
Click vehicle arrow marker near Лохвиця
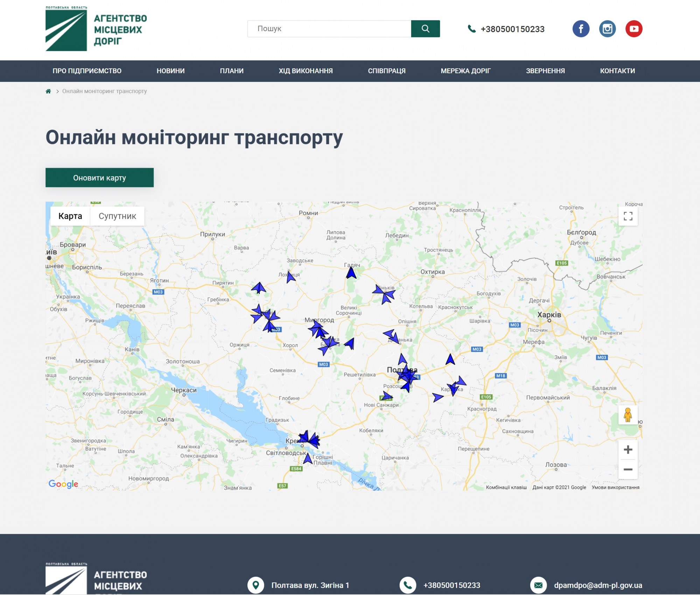[x=290, y=277]
